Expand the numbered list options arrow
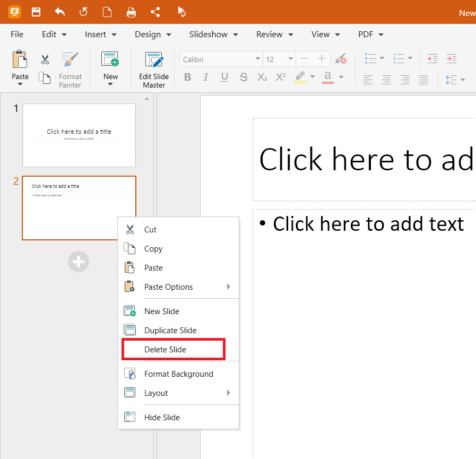Image resolution: width=476 pixels, height=459 pixels. (x=410, y=58)
